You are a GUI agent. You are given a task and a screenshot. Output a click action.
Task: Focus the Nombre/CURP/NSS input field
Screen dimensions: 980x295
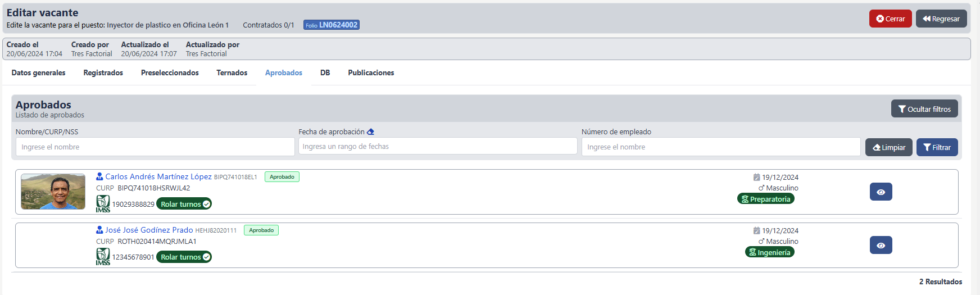click(x=155, y=147)
